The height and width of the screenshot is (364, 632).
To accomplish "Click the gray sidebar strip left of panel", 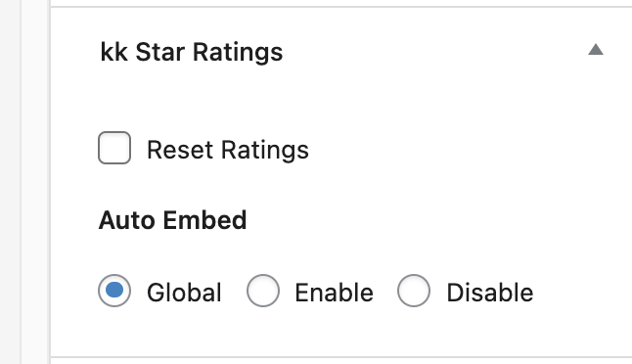I will (11, 182).
